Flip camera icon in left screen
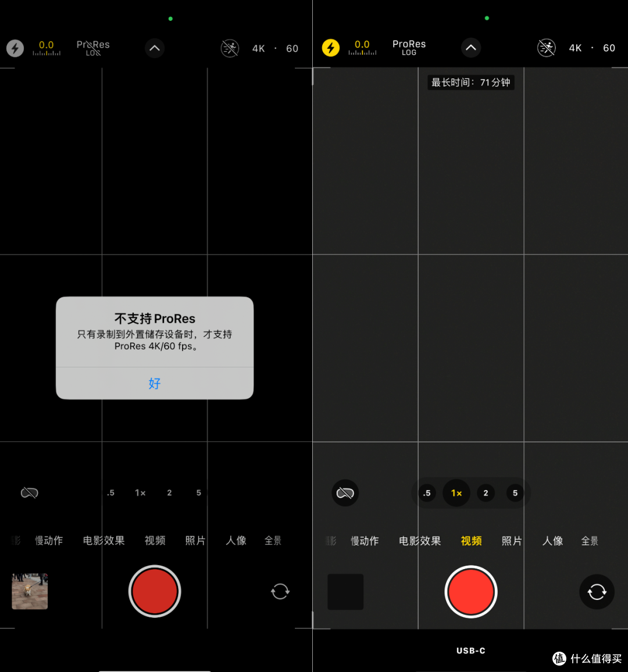The image size is (628, 672). click(280, 591)
